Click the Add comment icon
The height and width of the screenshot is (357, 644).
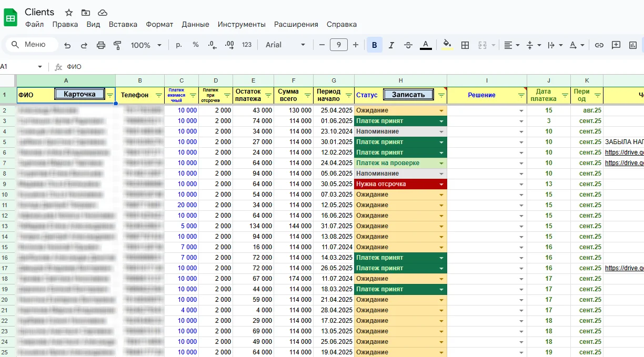616,45
